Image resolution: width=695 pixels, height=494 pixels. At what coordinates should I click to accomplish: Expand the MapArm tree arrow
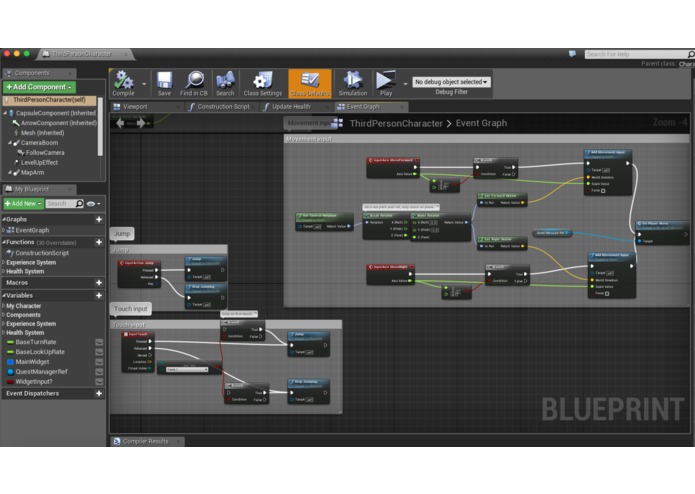[10, 173]
